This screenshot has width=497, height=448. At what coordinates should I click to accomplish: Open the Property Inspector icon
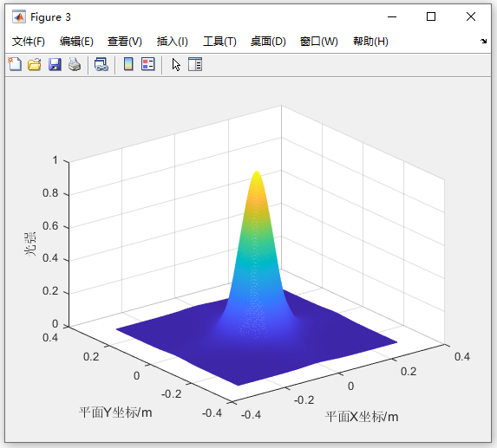[x=195, y=64]
